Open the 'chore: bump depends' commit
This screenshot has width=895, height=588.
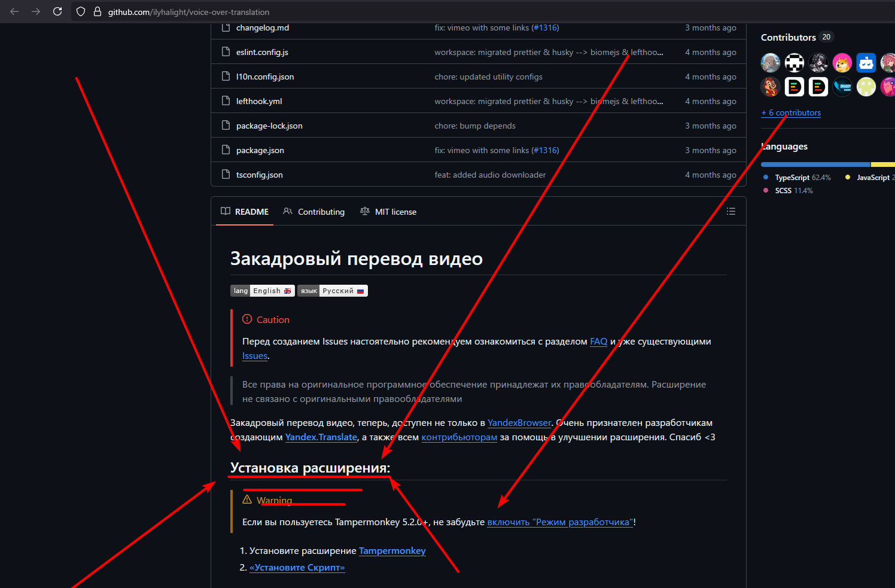click(475, 126)
